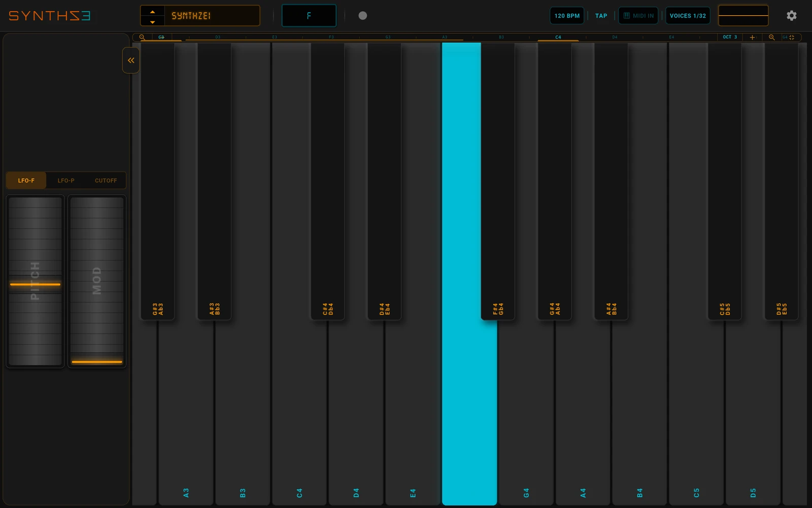This screenshot has width=812, height=508.
Task: Click the fit-range icon next to G4
Action: tap(792, 37)
